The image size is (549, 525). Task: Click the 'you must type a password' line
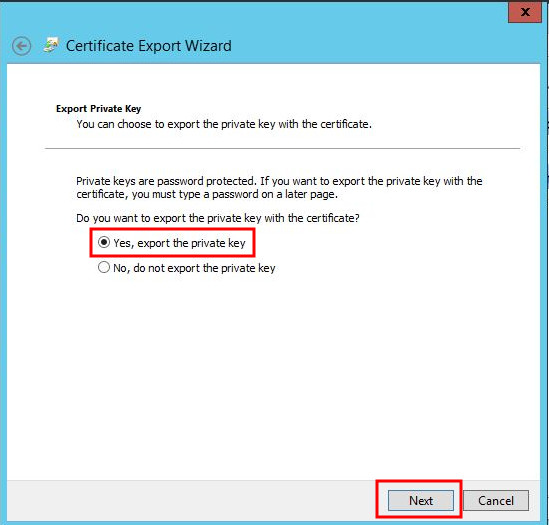tap(207, 194)
